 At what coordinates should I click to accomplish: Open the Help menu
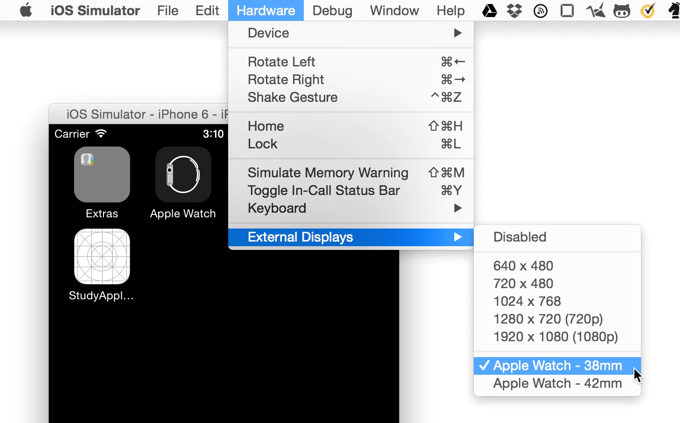click(x=451, y=10)
